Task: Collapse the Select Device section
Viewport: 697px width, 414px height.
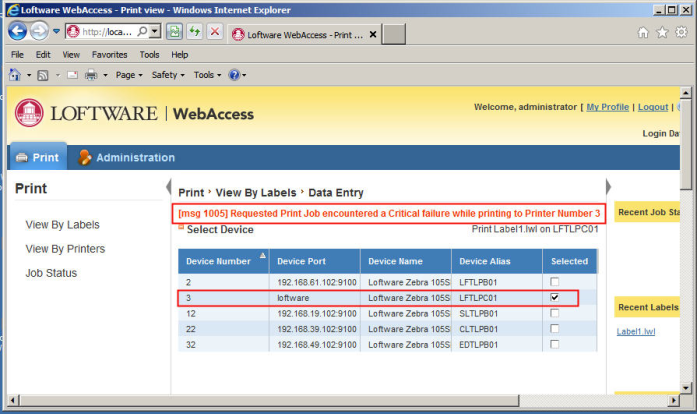Action: click(181, 227)
